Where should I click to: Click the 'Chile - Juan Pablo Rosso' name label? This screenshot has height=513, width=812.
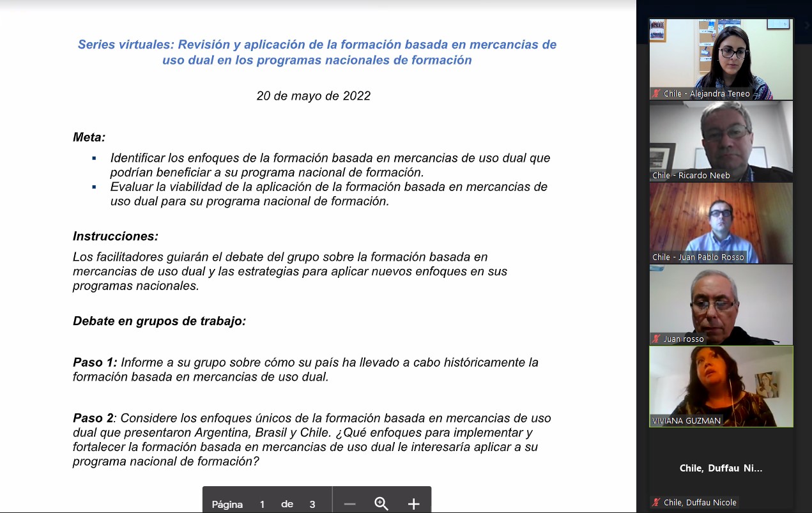click(x=698, y=257)
